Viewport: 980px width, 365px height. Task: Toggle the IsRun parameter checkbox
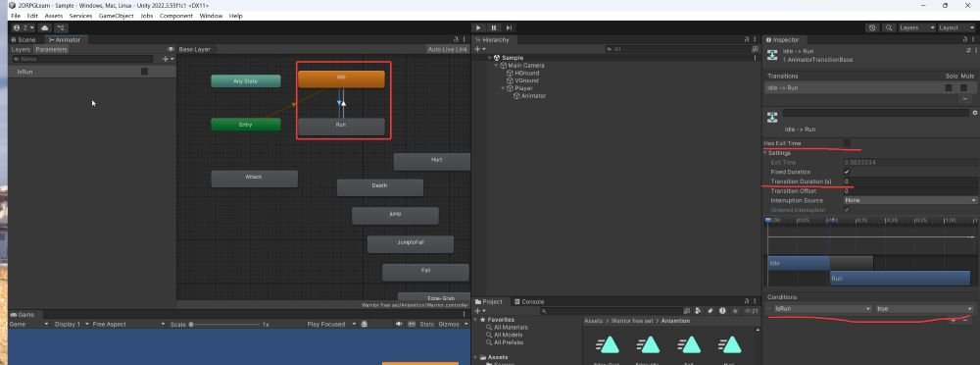click(144, 72)
